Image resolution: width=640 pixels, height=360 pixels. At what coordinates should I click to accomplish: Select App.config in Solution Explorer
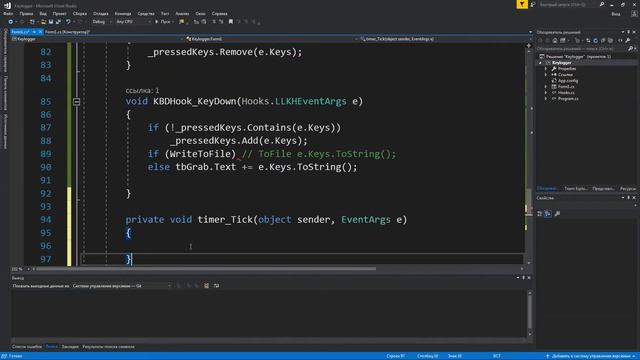pyautogui.click(x=568, y=80)
